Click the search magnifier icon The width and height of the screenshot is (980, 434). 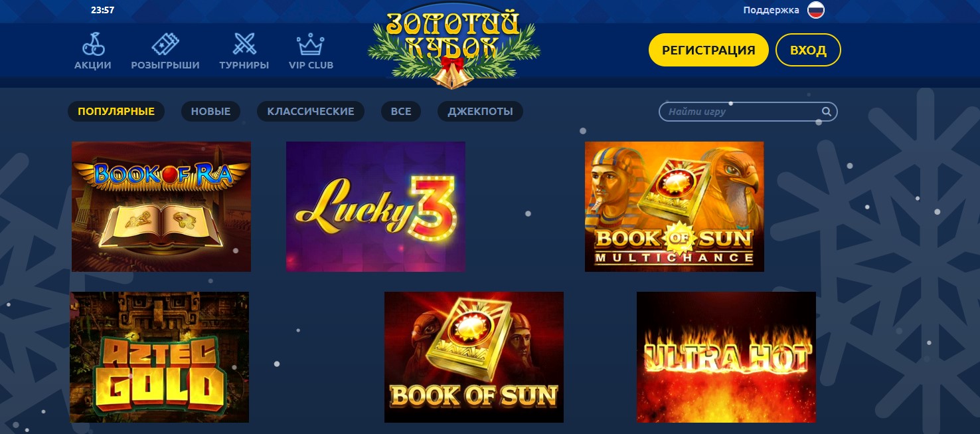coord(827,112)
